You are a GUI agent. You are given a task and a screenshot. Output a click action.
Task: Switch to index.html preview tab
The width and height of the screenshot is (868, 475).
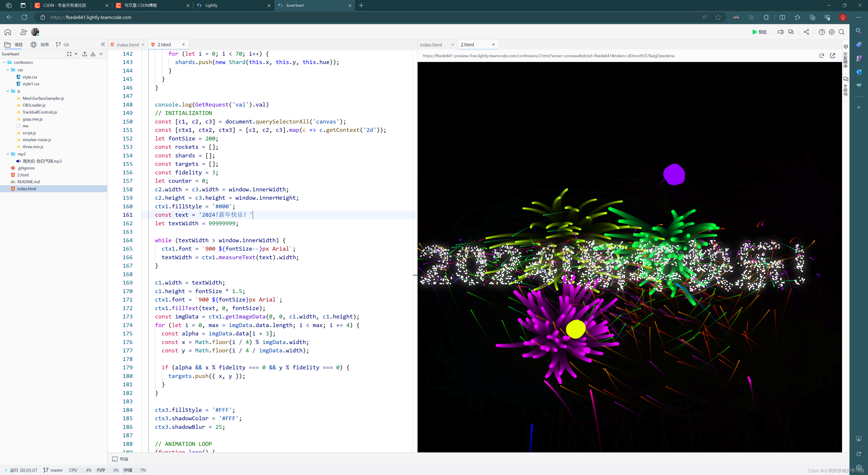431,45
